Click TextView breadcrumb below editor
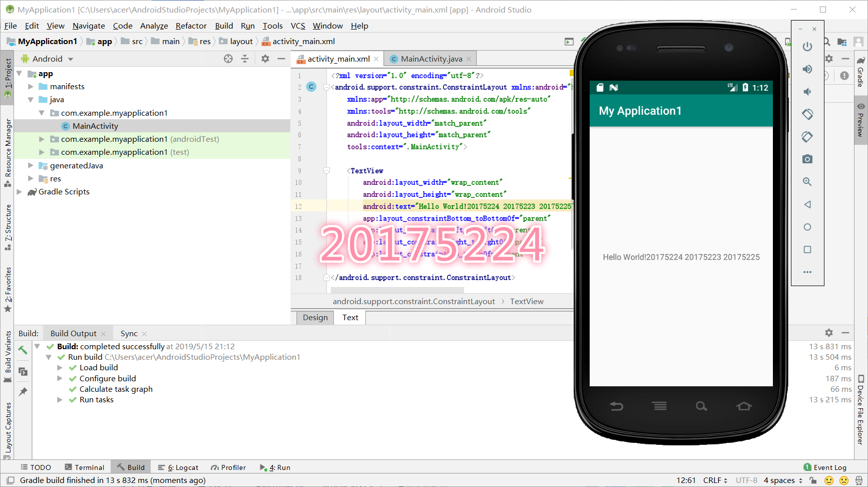This screenshot has width=868, height=487. pos(527,302)
